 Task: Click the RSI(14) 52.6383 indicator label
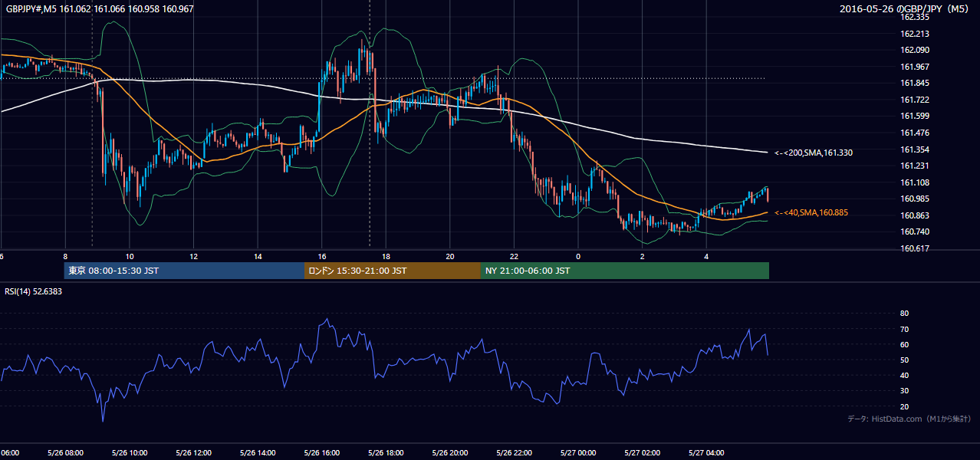34,291
